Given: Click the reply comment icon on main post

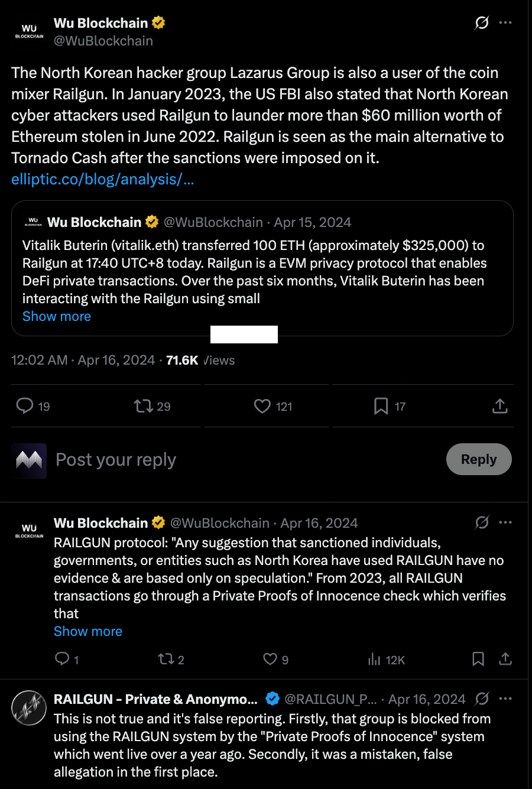Looking at the screenshot, I should pyautogui.click(x=25, y=406).
